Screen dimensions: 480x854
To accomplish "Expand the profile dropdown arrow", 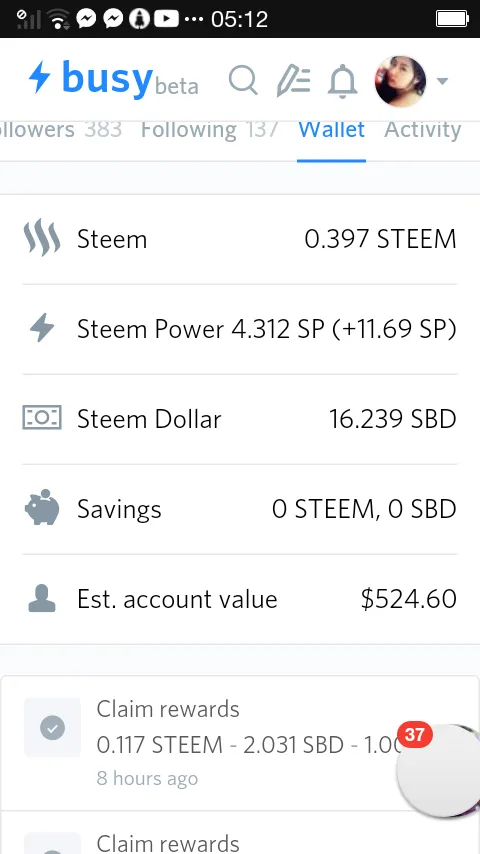I will tap(442, 82).
